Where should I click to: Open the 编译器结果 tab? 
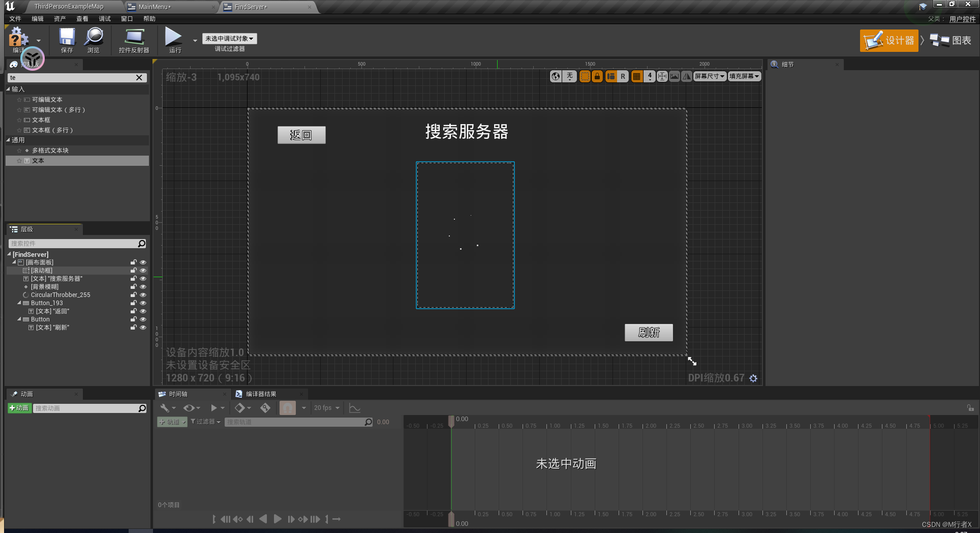261,394
